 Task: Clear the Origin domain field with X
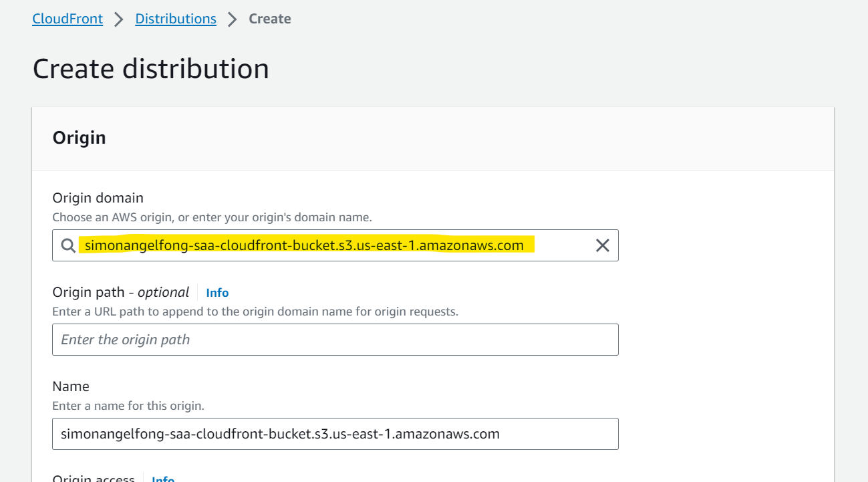(x=602, y=245)
